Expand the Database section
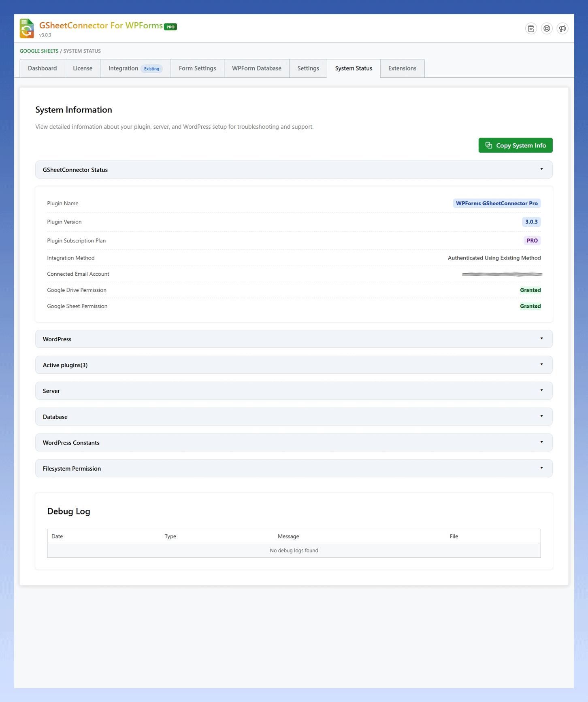This screenshot has height=702, width=588. [x=294, y=417]
